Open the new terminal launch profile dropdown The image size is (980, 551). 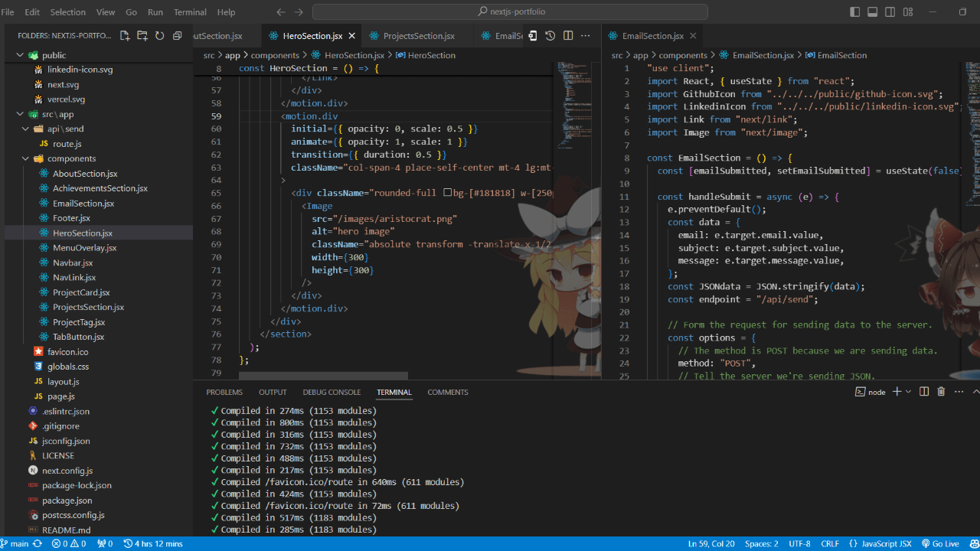pyautogui.click(x=908, y=392)
